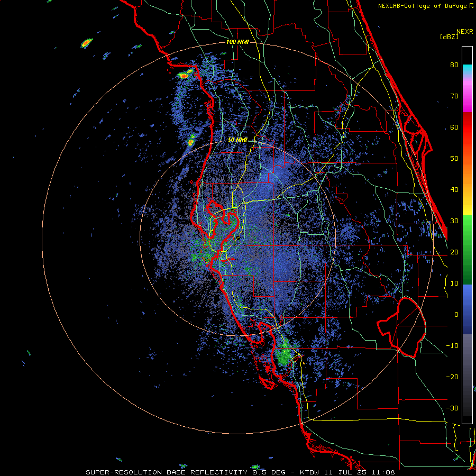Click the 70 value on the dBZ scale
476x476 pixels.
point(454,96)
